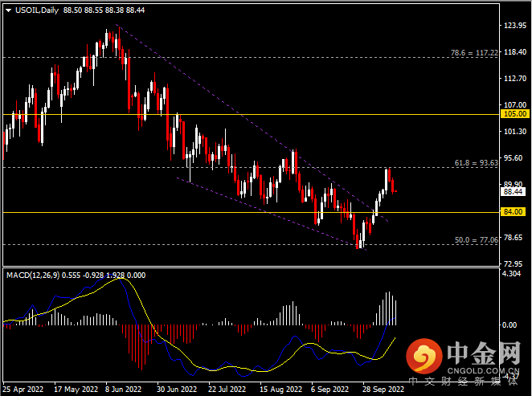Click the 118.40 price axis label
This screenshot has width=532, height=396.
click(515, 52)
